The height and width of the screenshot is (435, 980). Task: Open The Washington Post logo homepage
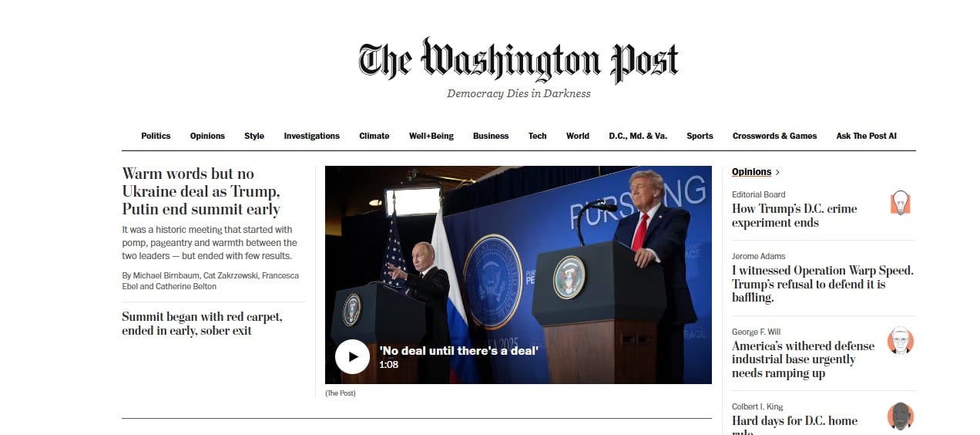coord(519,60)
